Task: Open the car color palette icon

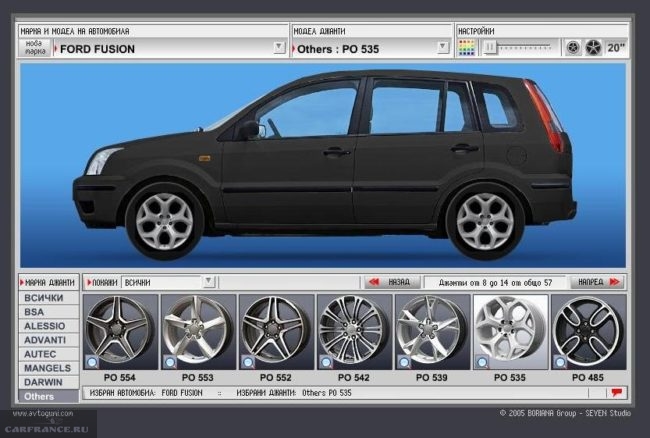Action: tap(466, 48)
